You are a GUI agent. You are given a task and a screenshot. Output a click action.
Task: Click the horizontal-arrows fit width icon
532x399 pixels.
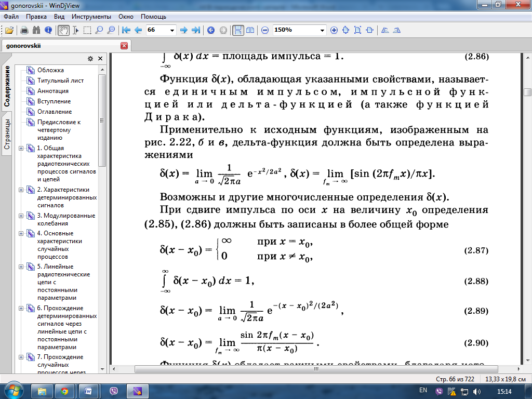point(369,30)
